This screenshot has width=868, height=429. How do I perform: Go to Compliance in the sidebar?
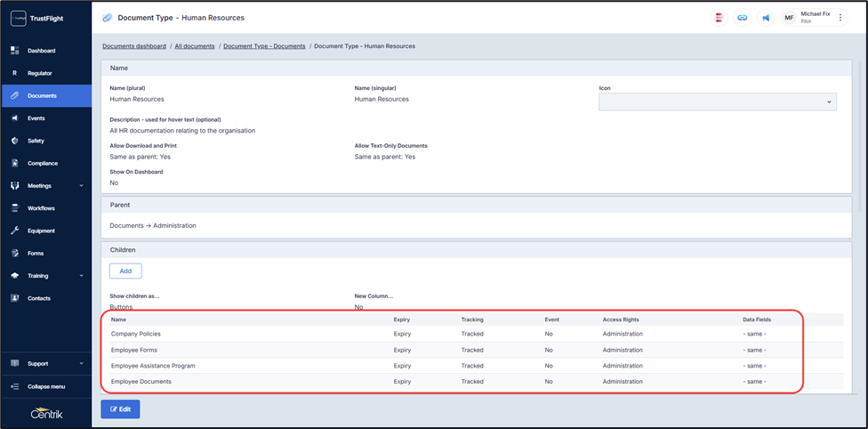tap(42, 163)
